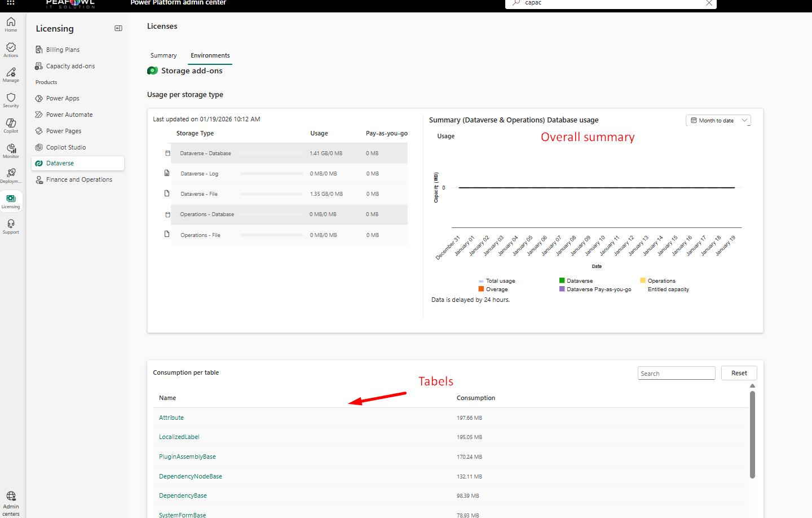Screen dimensions: 812x518
Task: Click the Dataverse - Database row icon
Action: (167, 153)
